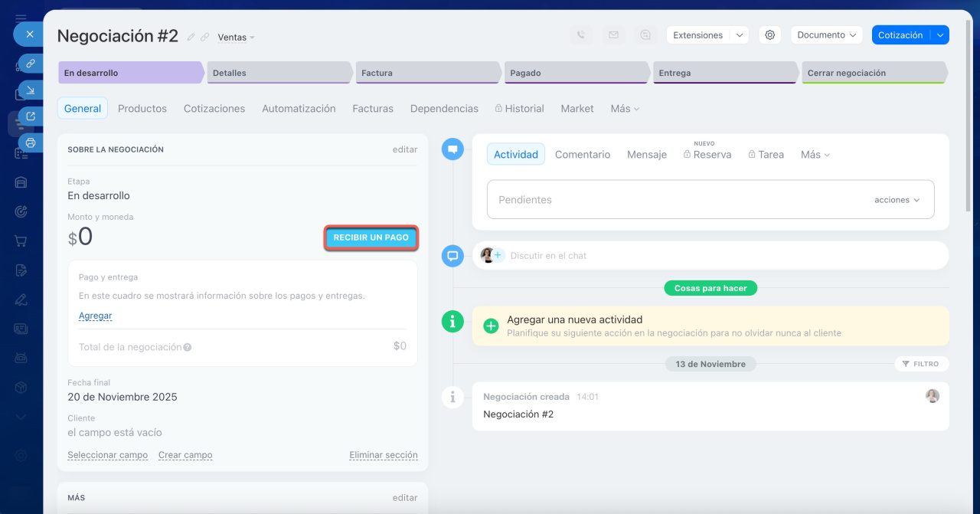Open deal in new window icon

point(31,116)
